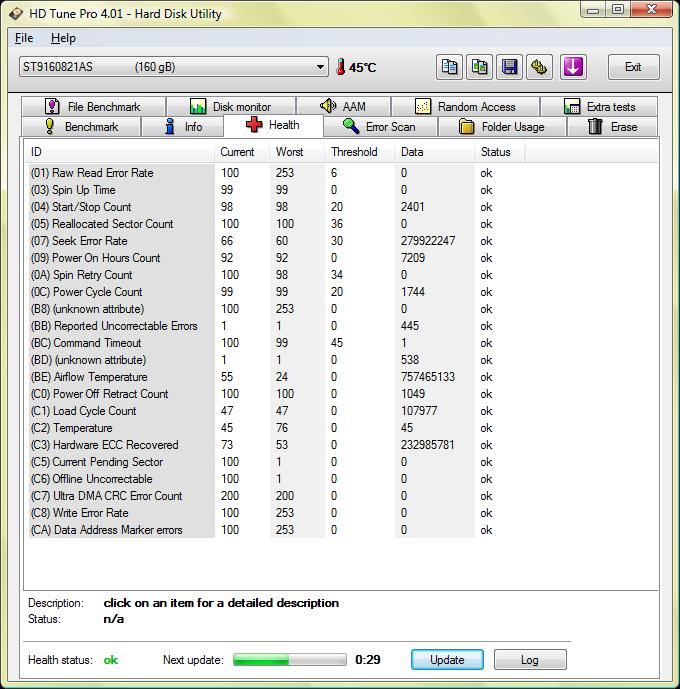Click the data value 279922247
680x689 pixels.
tap(428, 241)
